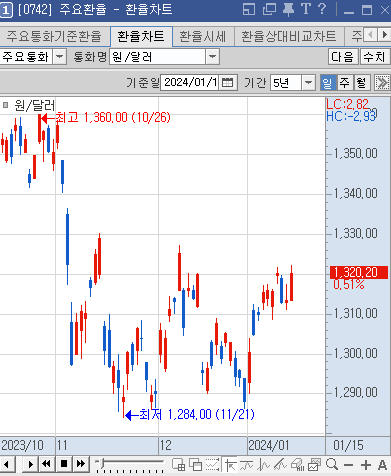Click the chart play-forward arrow
Screen dimensions: 391x476
(30, 464)
